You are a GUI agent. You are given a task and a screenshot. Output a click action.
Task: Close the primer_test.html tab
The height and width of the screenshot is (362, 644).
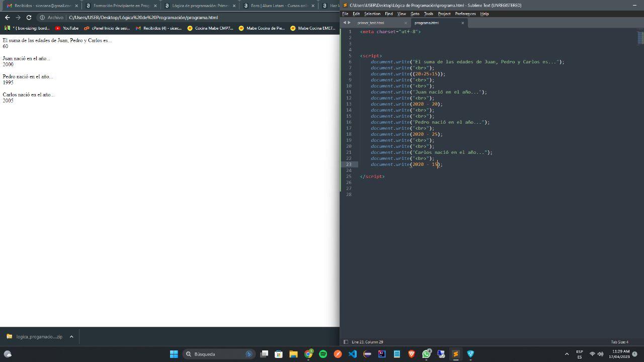tap(406, 23)
